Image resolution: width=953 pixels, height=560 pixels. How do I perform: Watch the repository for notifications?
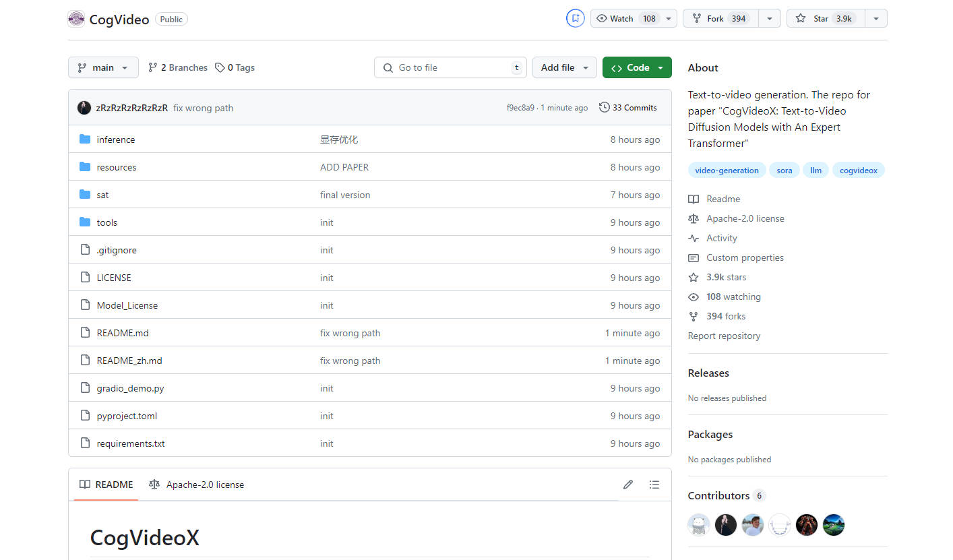click(x=624, y=18)
